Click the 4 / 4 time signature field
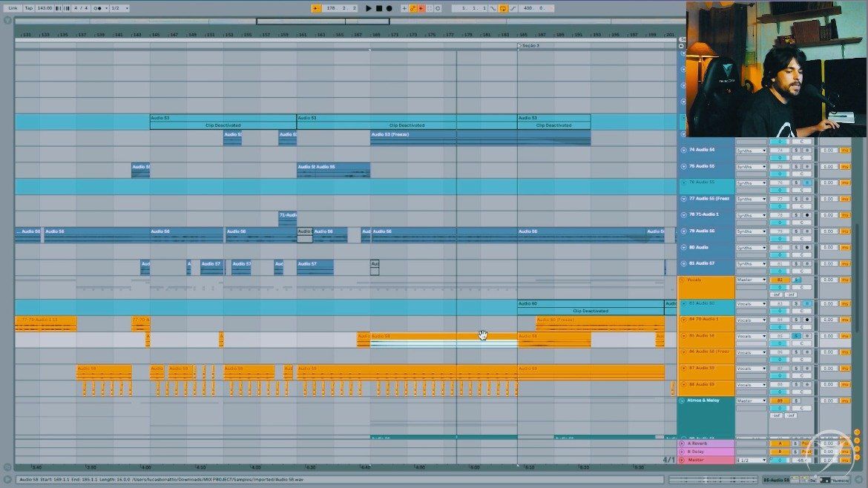The width and height of the screenshot is (868, 488). [81, 8]
